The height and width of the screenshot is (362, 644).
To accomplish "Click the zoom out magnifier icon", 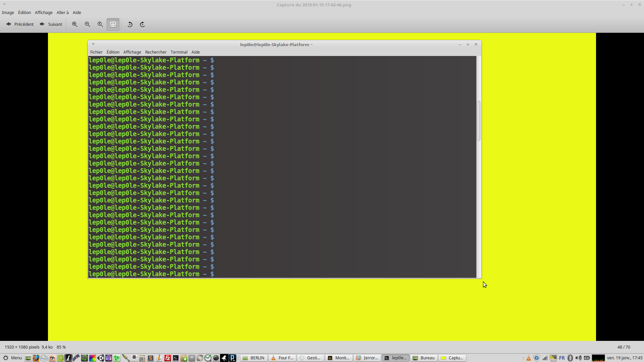I will (x=88, y=24).
